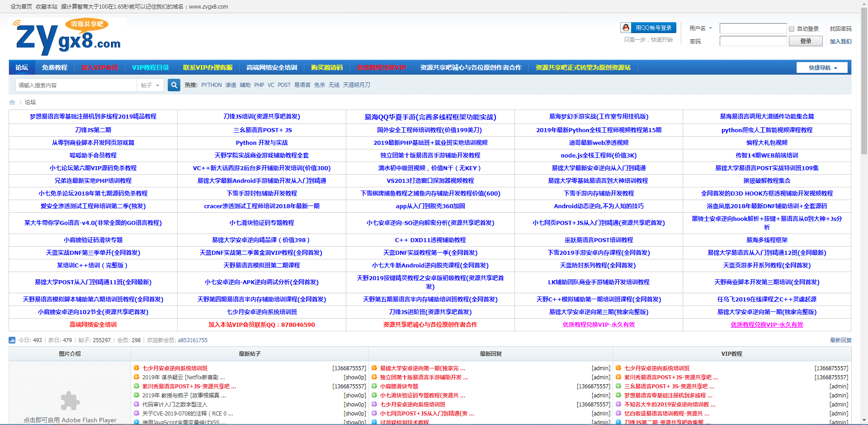Click the green rank 3 icon beside 小肩膀滑块专题

point(374,387)
